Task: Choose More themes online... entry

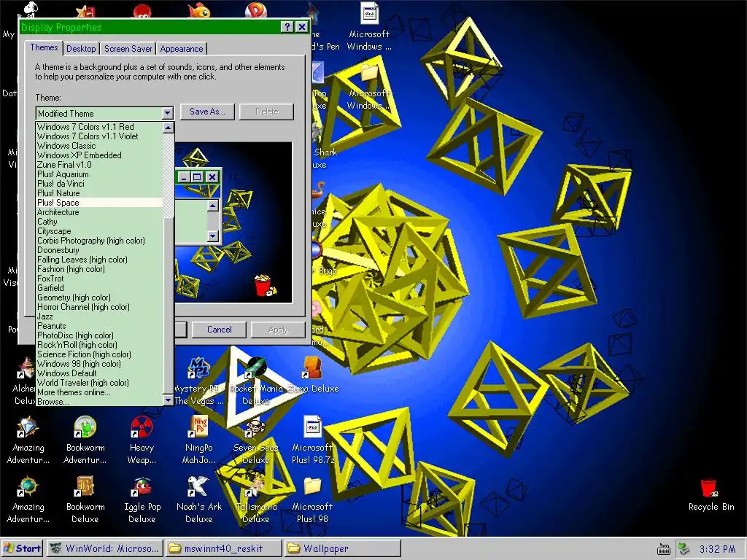Action: coord(99,392)
